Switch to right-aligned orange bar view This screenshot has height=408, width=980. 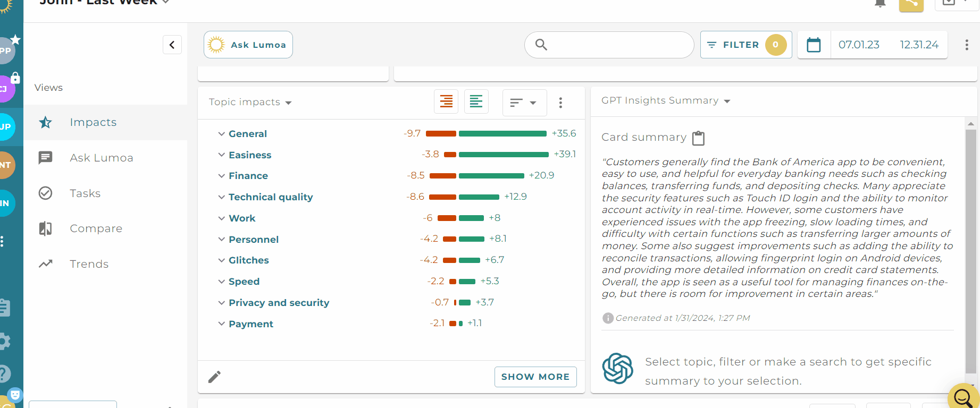(446, 101)
